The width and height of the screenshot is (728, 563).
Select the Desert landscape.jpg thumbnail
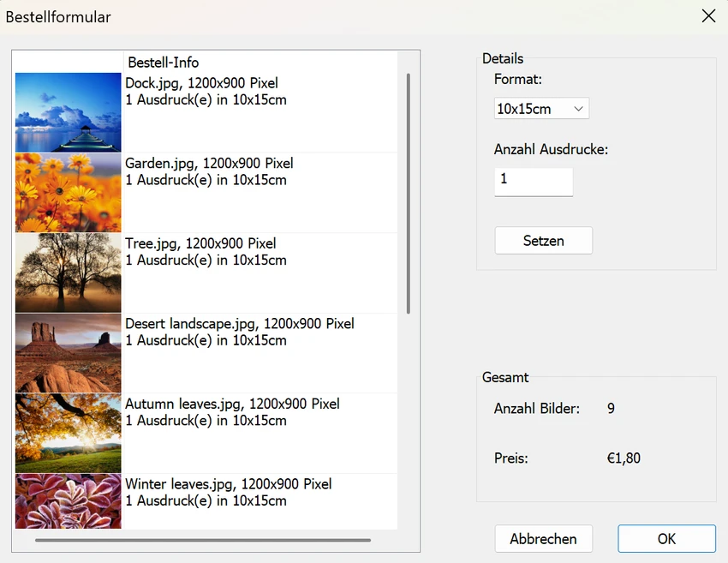[x=69, y=353]
